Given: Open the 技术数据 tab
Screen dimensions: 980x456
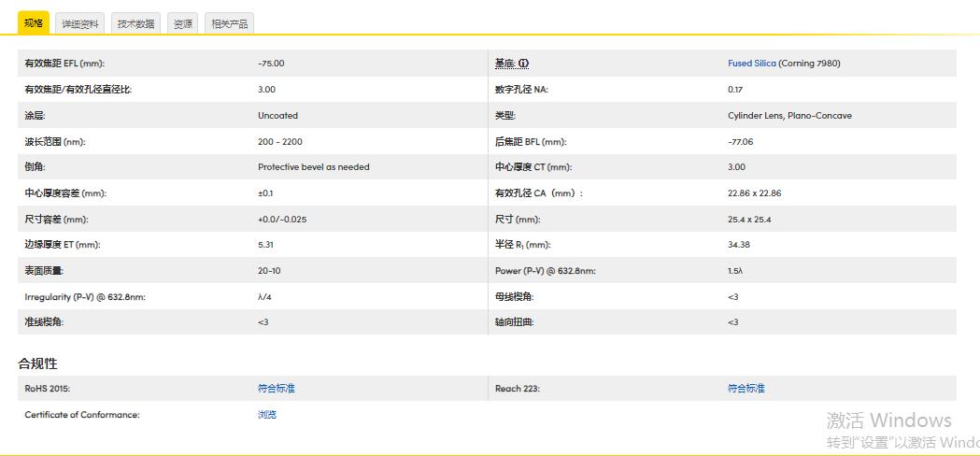Looking at the screenshot, I should click(135, 24).
